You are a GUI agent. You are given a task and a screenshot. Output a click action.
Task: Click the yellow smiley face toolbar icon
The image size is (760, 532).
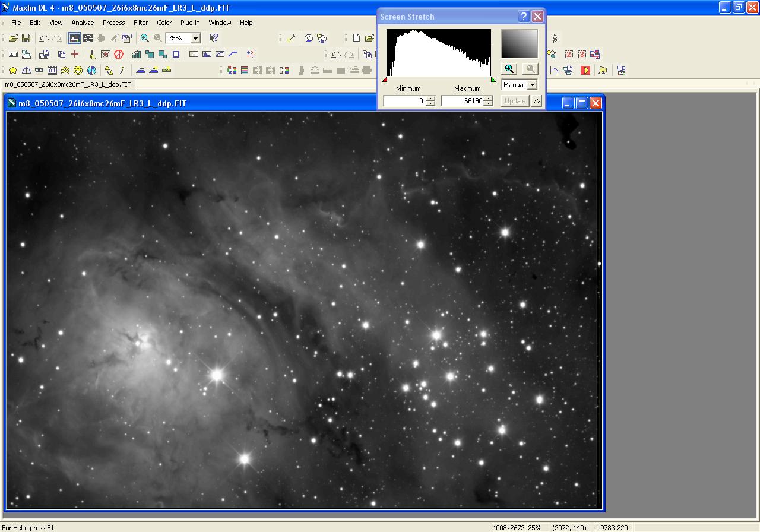[78, 70]
